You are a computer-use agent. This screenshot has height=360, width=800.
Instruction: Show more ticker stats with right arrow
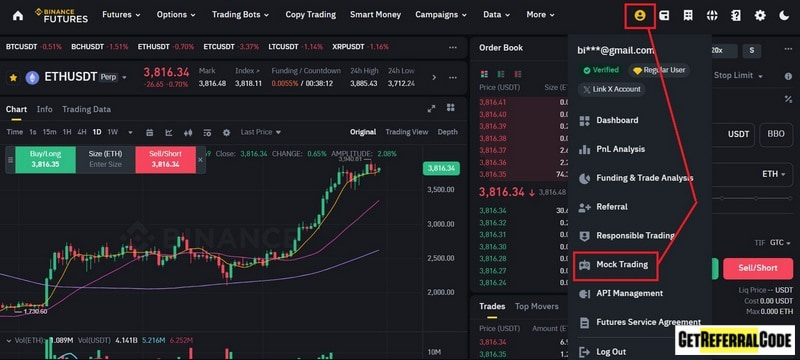pos(434,78)
